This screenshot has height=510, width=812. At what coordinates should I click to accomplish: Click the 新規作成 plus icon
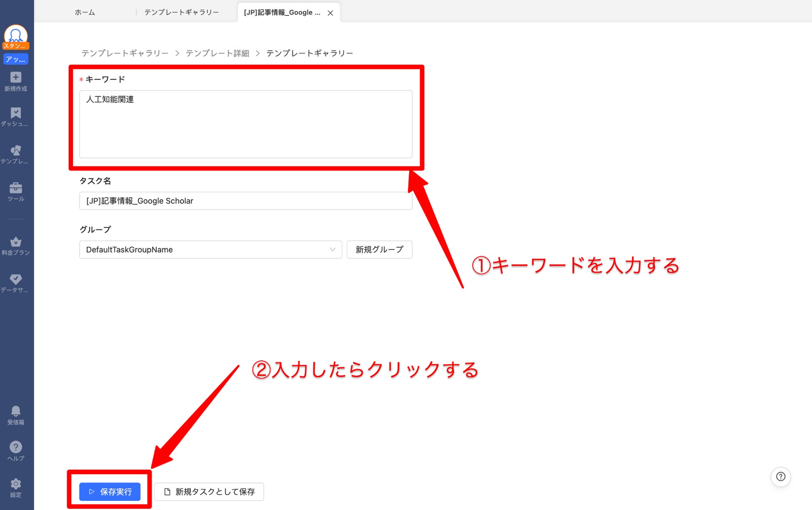[x=16, y=78]
